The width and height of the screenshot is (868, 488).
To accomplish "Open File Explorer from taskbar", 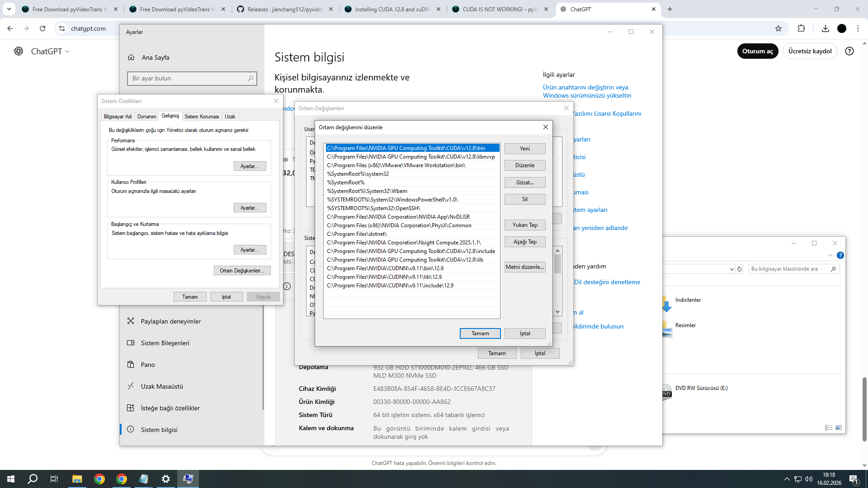I will [77, 479].
